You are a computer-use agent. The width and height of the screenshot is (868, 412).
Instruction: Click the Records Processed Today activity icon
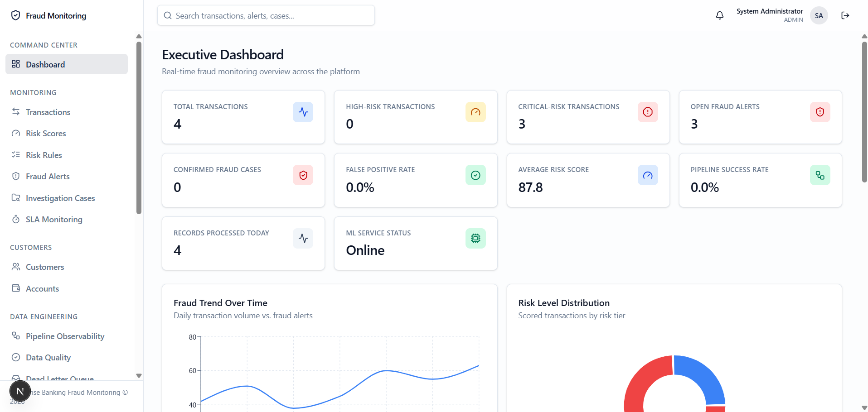(x=303, y=238)
